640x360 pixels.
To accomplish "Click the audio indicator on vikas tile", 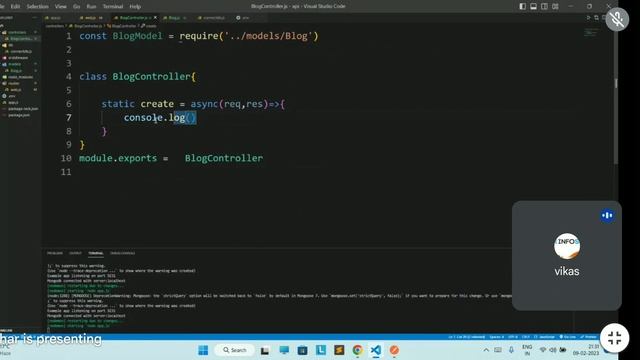I will click(x=607, y=215).
